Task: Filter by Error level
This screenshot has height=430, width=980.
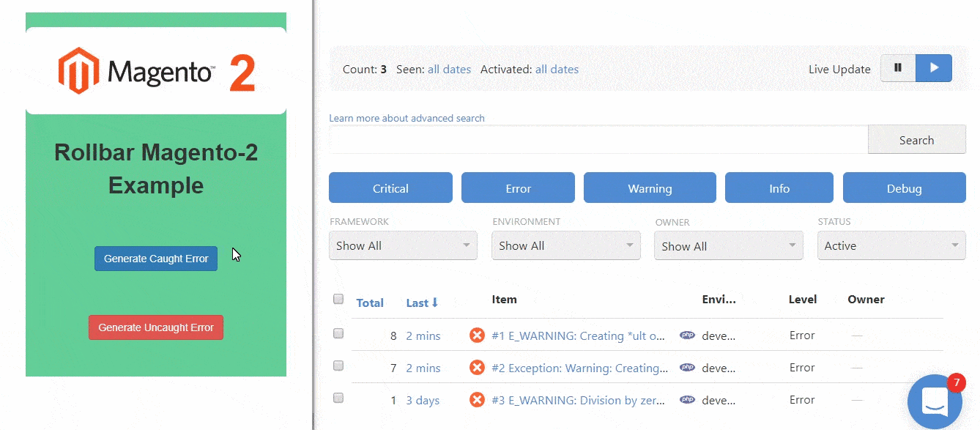Action: (518, 188)
